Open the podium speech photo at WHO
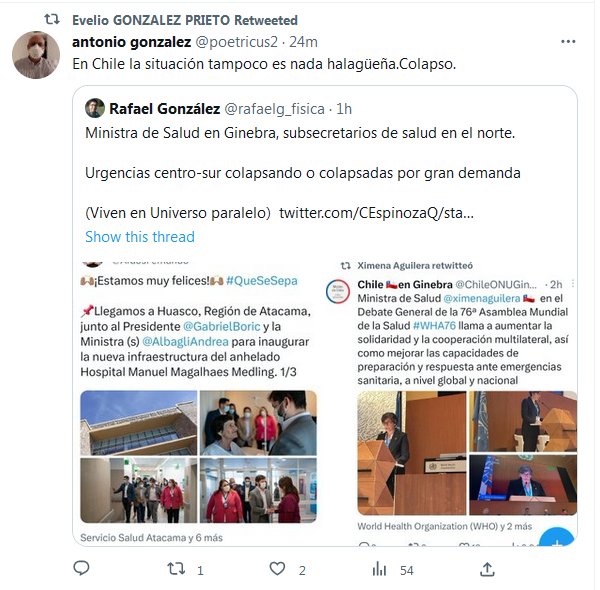Viewport: 600px width, 590px height. point(412,453)
